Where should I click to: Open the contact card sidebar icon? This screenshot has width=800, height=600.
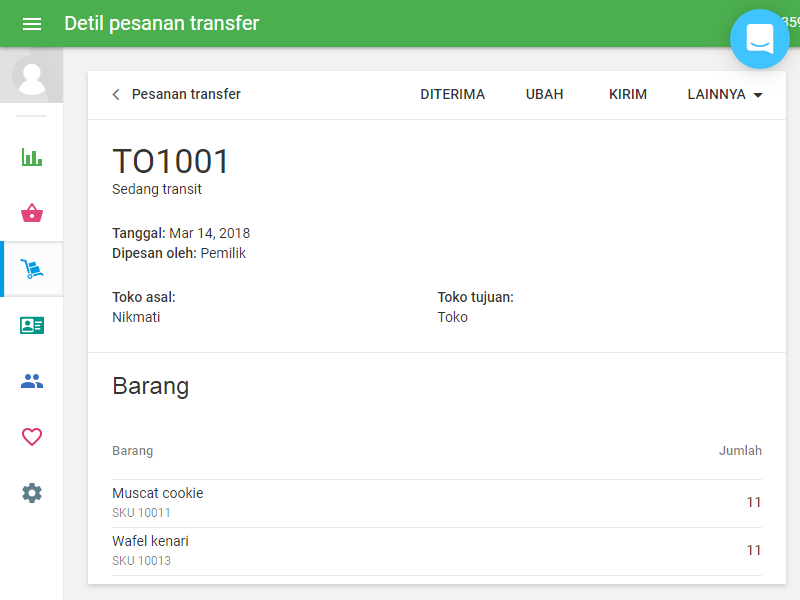(x=31, y=325)
